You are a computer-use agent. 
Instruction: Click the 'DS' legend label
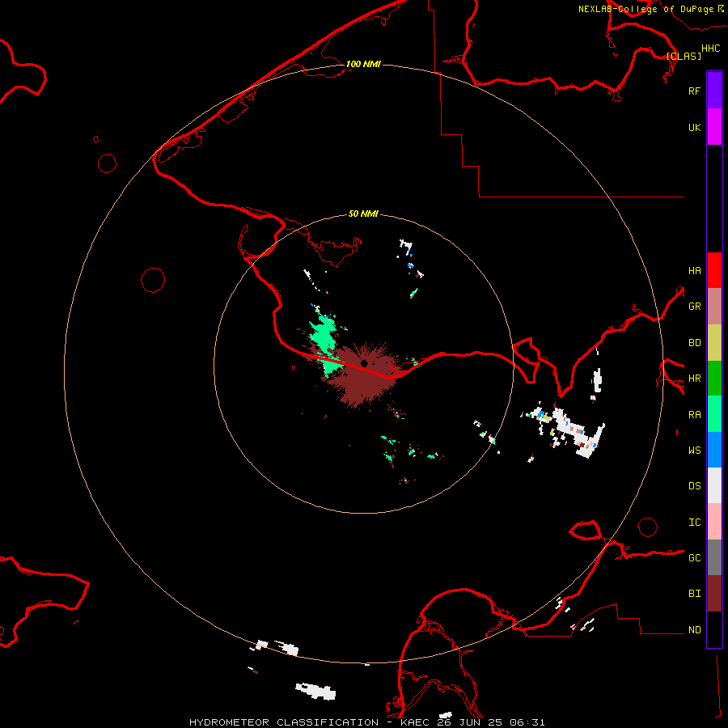point(694,486)
